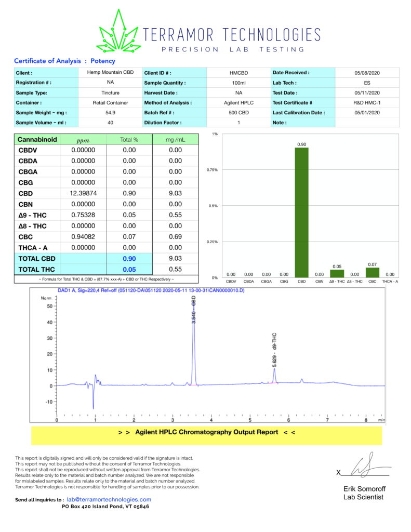Click the Terramor green leaf logo
Screen dimensions: 411x532
118,31
